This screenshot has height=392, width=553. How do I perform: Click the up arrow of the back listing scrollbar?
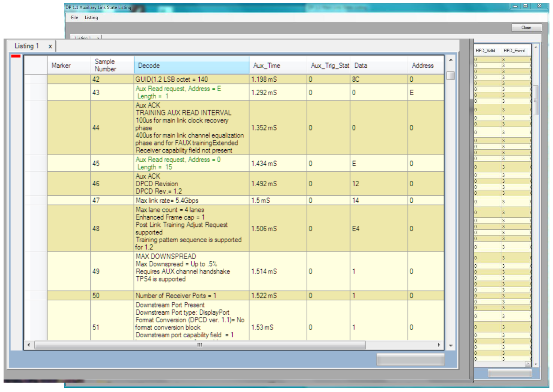coord(536,47)
